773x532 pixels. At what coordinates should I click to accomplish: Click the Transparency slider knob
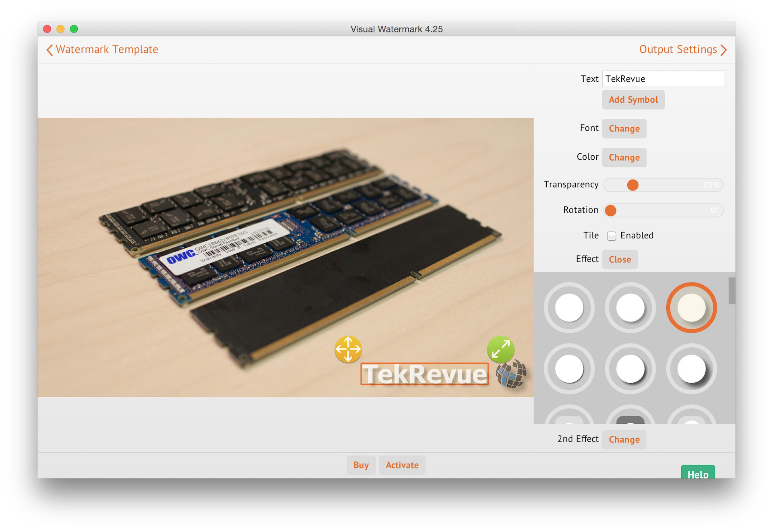632,185
